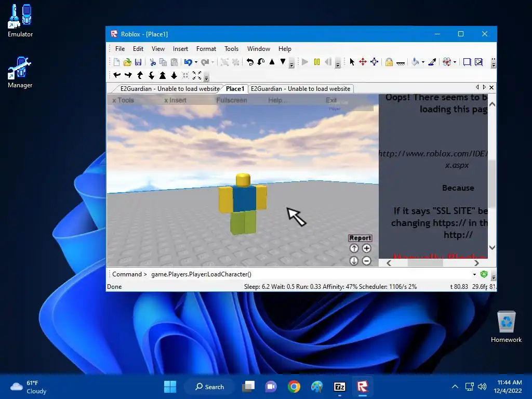Move selection down with the down triangle
This screenshot has height=399, width=532.
click(x=283, y=62)
